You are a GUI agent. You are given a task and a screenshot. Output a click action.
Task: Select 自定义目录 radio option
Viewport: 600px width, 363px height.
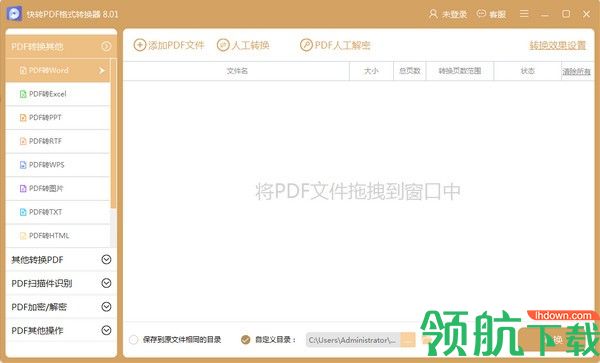[x=246, y=340]
